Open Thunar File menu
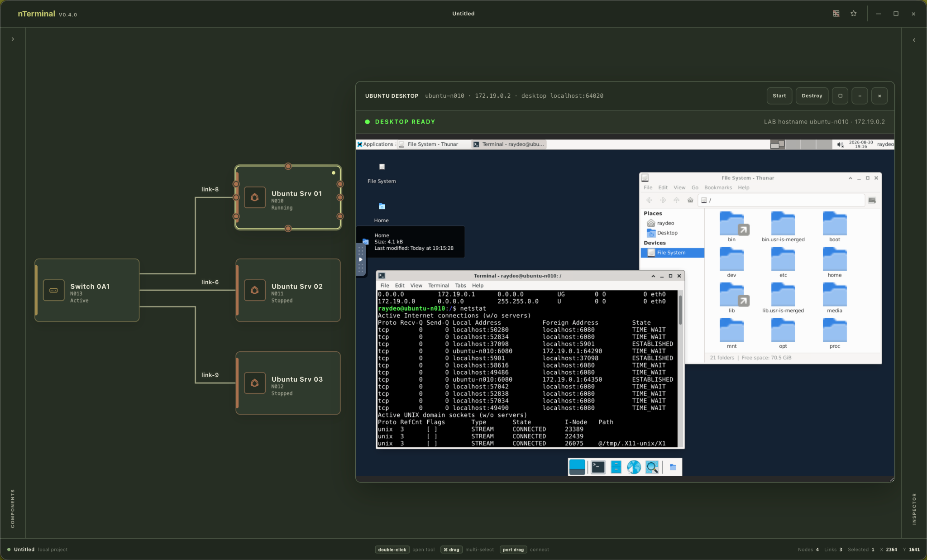 pyautogui.click(x=648, y=187)
